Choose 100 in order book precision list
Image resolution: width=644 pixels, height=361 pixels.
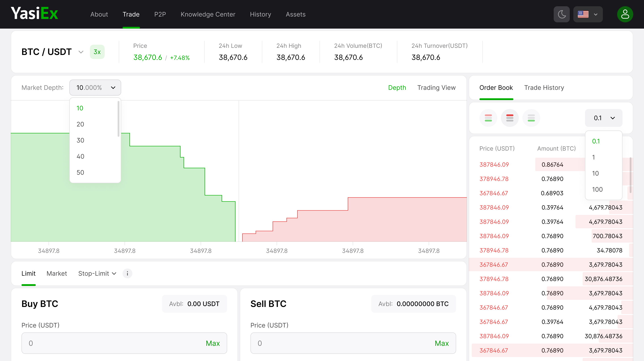point(597,189)
